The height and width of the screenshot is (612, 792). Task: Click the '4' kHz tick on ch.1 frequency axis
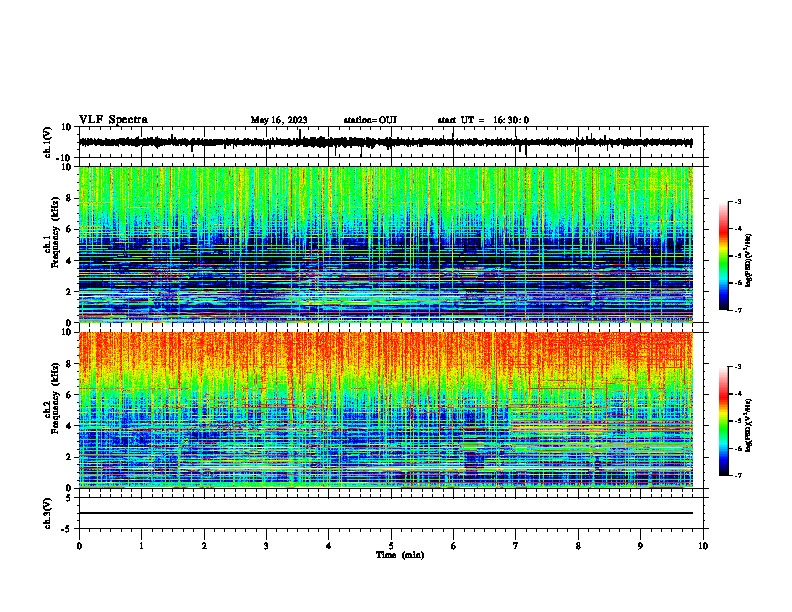pos(69,261)
